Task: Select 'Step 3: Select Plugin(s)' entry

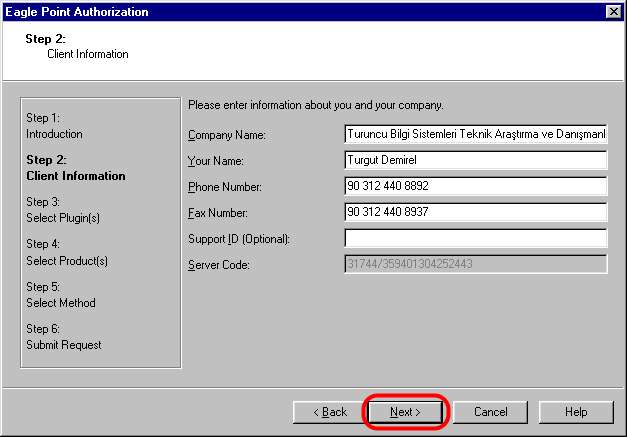Action: pos(63,210)
